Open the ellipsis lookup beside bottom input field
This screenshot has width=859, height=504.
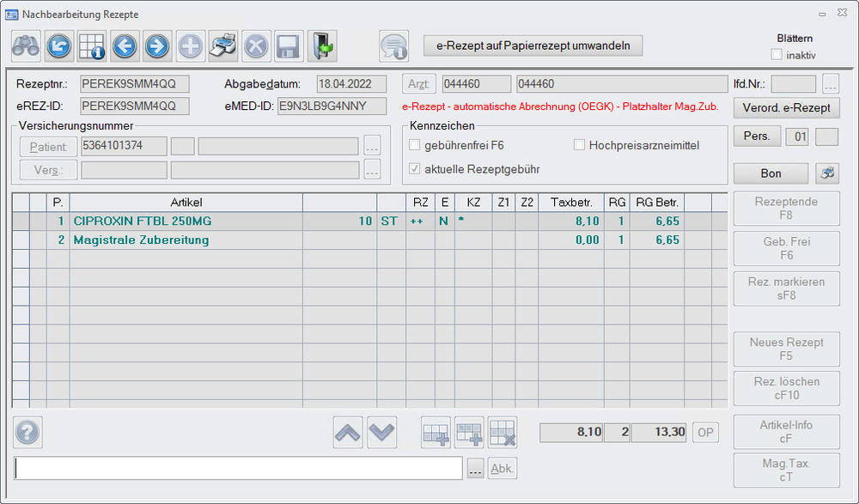coord(476,468)
